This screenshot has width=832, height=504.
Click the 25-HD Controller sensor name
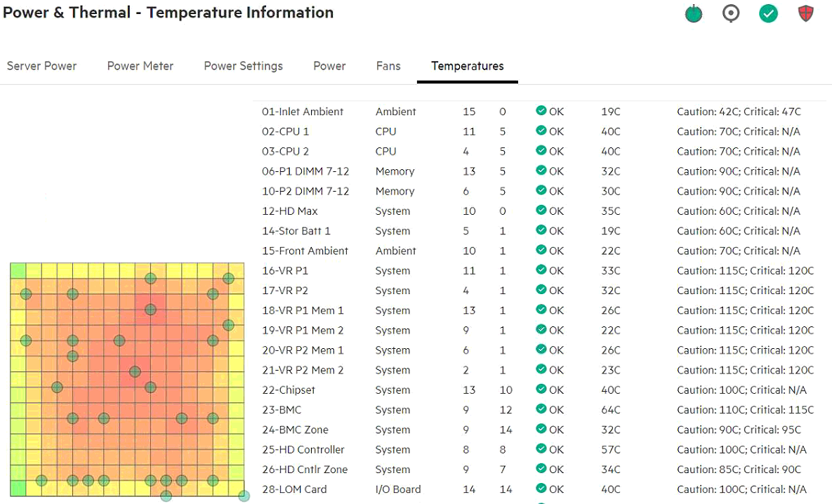click(x=303, y=450)
